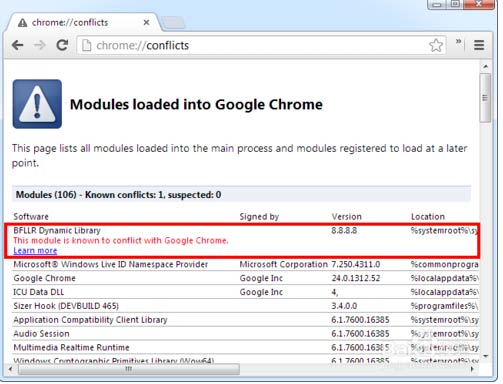Select the BFLLR Dynamic Library row
Image resolution: width=503 pixels, height=384 pixels.
[x=242, y=240]
